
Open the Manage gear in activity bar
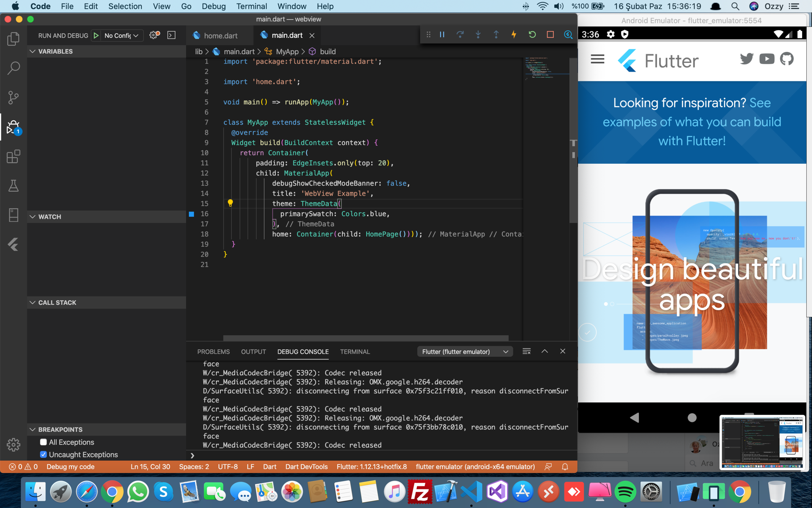(x=13, y=444)
